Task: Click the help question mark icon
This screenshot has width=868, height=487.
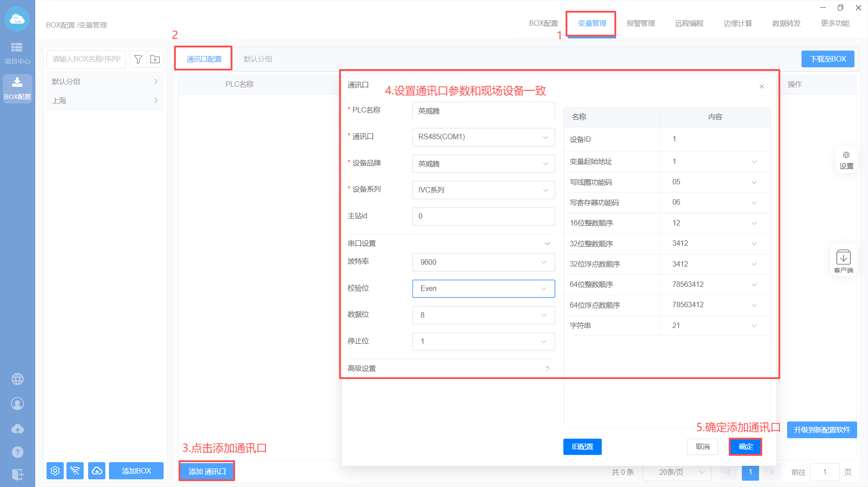Action: point(17,452)
